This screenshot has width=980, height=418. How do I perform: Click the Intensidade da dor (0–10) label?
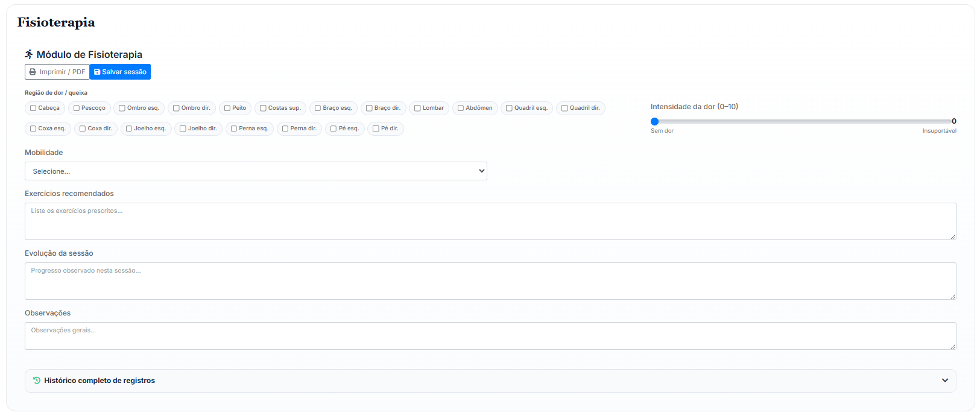tap(694, 107)
